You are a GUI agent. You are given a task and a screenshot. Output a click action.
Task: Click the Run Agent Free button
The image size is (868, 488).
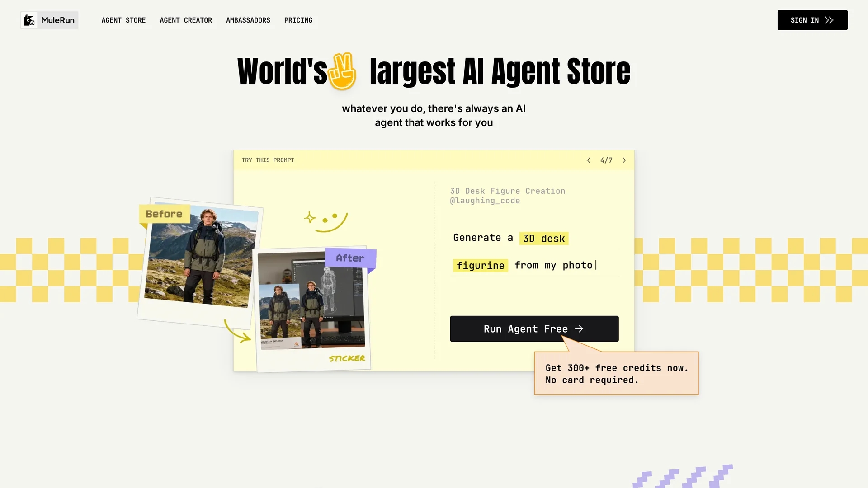tap(534, 329)
